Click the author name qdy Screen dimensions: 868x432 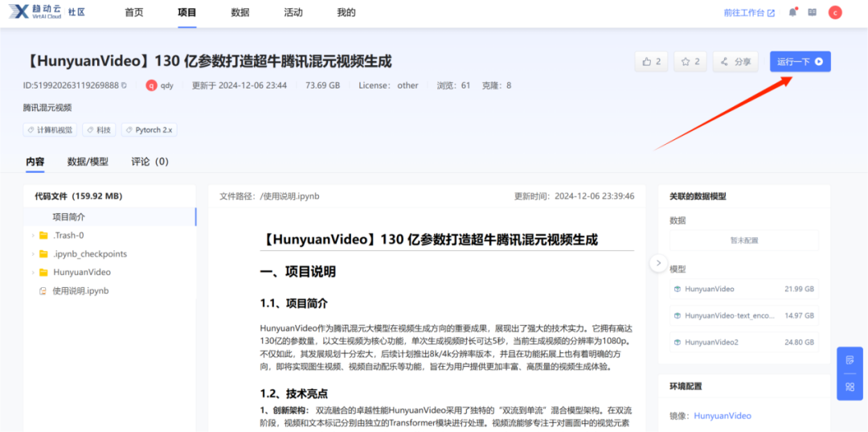[166, 85]
